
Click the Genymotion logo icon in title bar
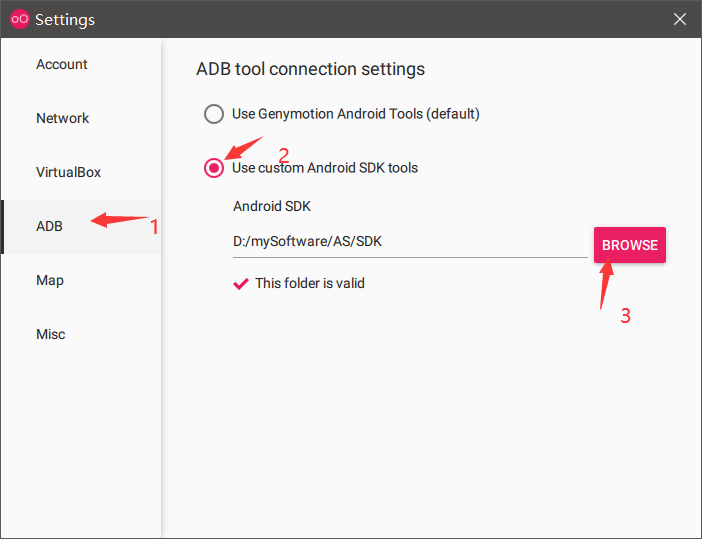pos(19,19)
